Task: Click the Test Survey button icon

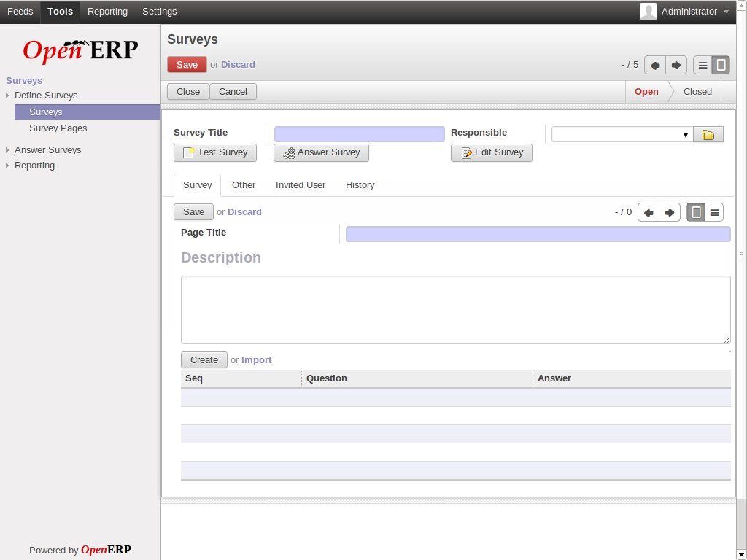Action: click(188, 153)
